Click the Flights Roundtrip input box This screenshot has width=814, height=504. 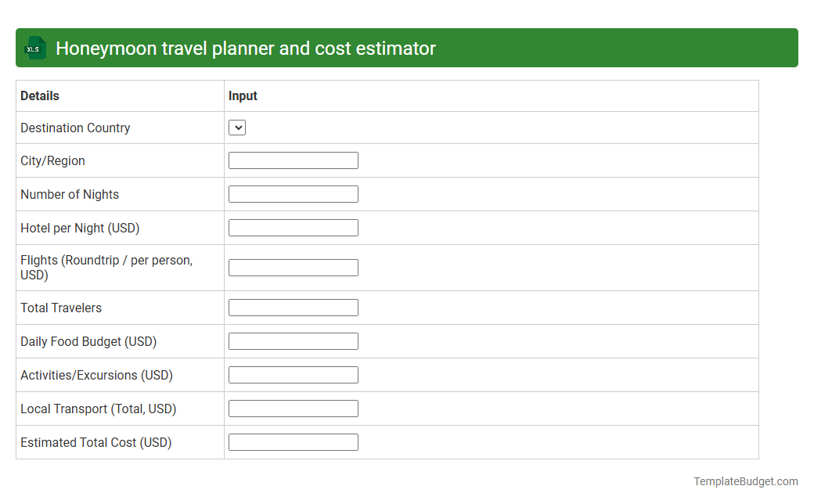(293, 267)
